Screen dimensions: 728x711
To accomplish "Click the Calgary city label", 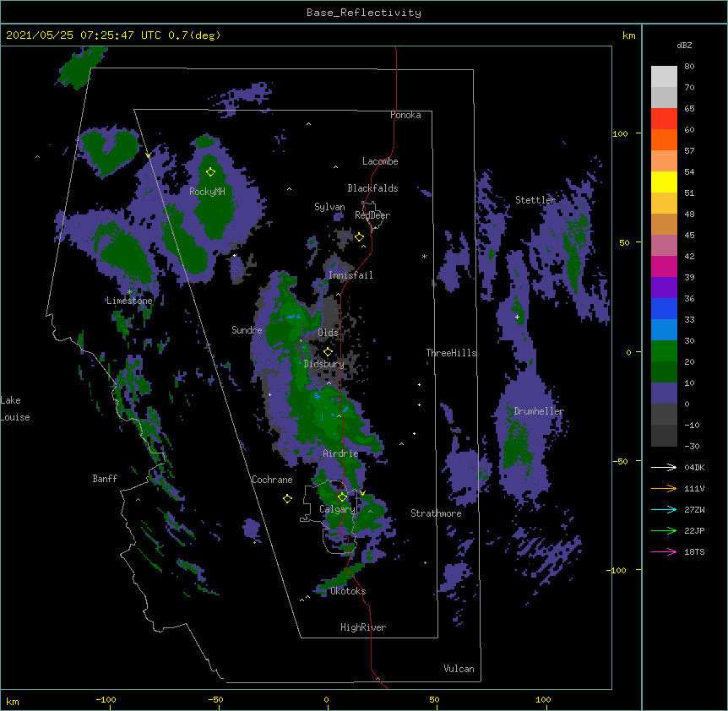I will [x=337, y=509].
